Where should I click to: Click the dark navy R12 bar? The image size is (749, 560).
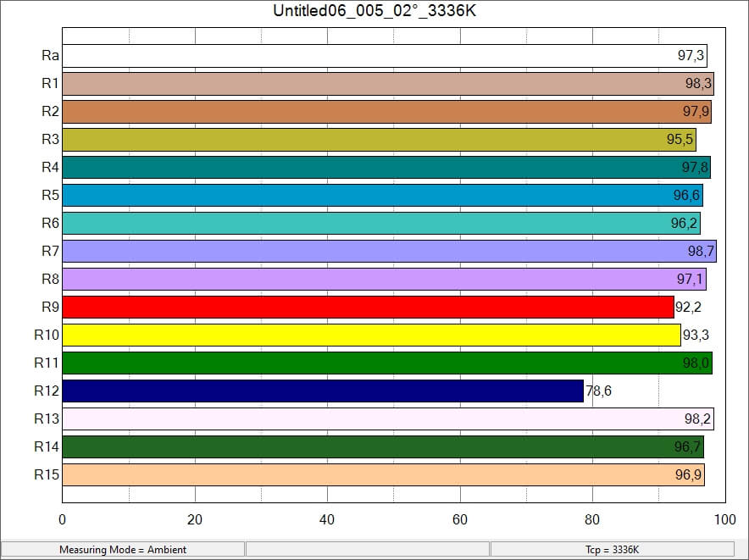(x=322, y=391)
